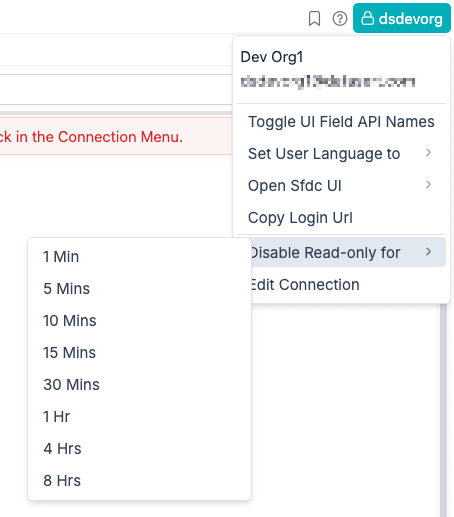
Task: Click the lock icon on dsdevorg button
Action: click(x=368, y=18)
